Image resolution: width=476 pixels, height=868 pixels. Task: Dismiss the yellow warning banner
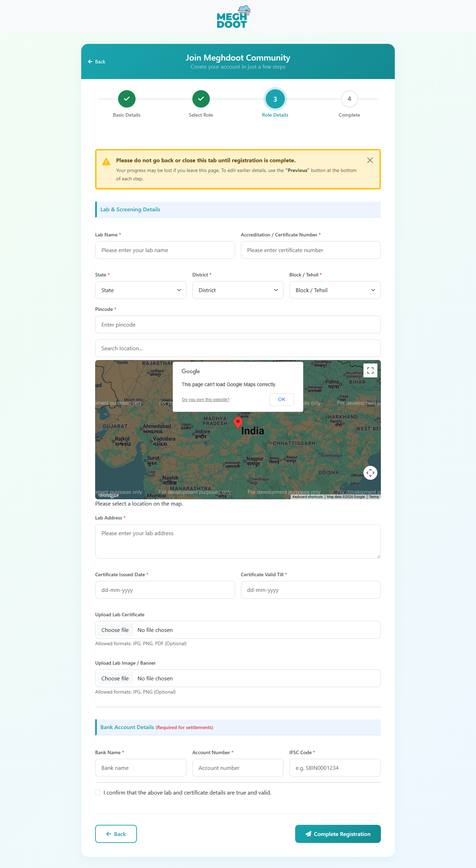tap(370, 160)
